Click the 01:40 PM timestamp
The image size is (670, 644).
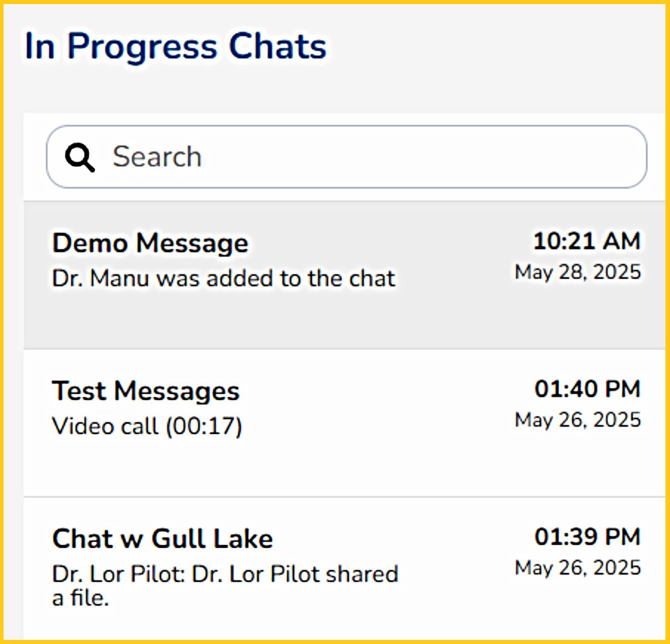coord(587,389)
